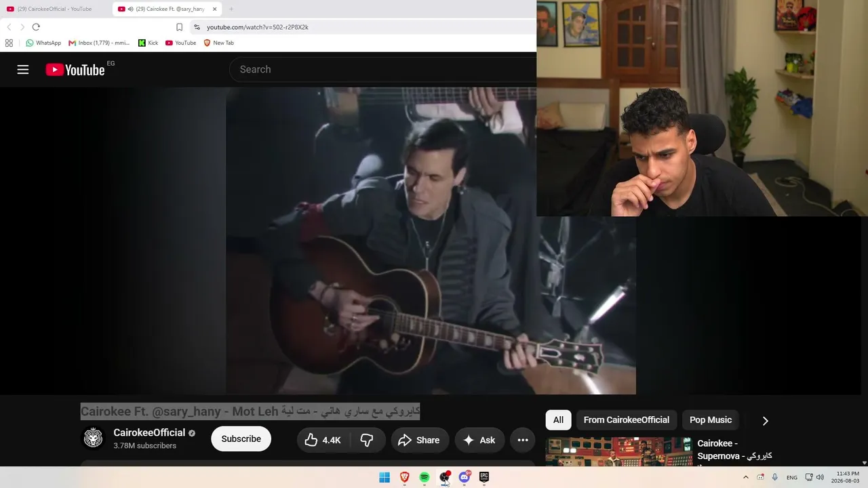This screenshot has width=868, height=488.
Task: Subscribe to CairokeeOfficial
Action: point(241,439)
